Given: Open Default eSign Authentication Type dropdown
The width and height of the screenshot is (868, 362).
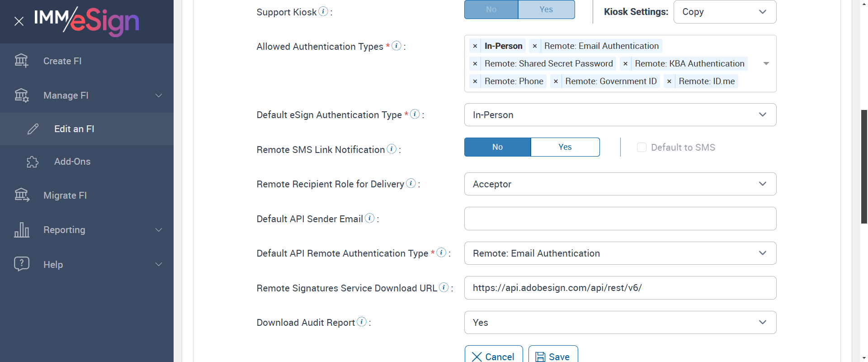Looking at the screenshot, I should pos(620,115).
